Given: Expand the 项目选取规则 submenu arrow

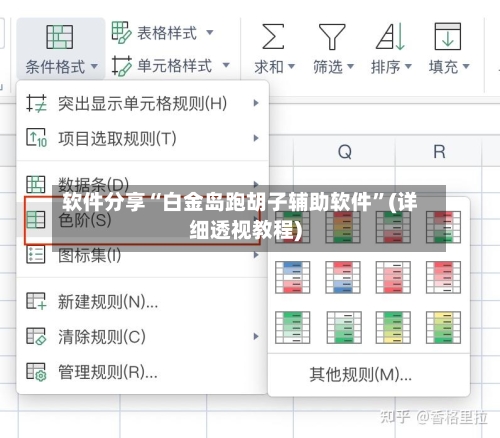Looking at the screenshot, I should 256,138.
